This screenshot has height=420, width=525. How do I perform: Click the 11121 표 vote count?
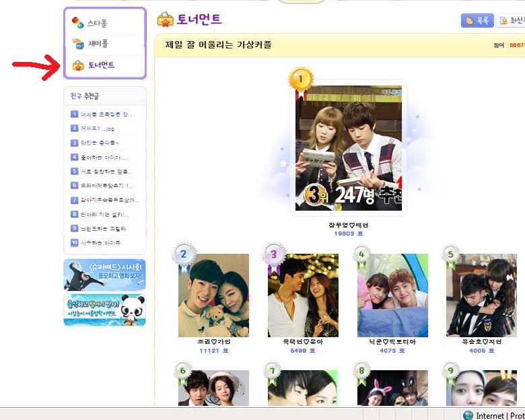click(213, 351)
